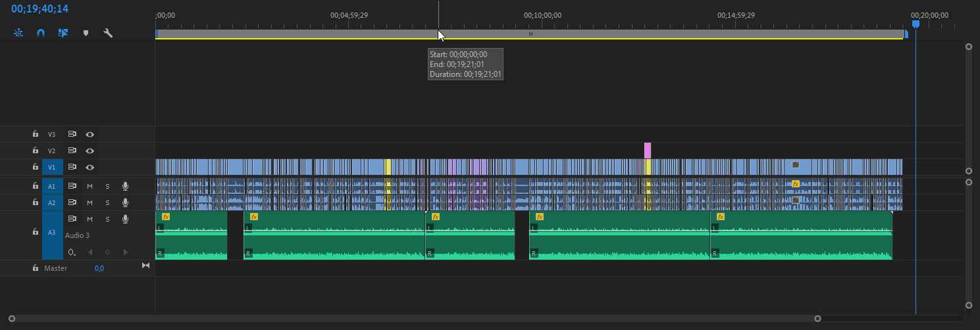Target the V1 video track header
Image resolution: width=980 pixels, height=330 pixels.
52,167
